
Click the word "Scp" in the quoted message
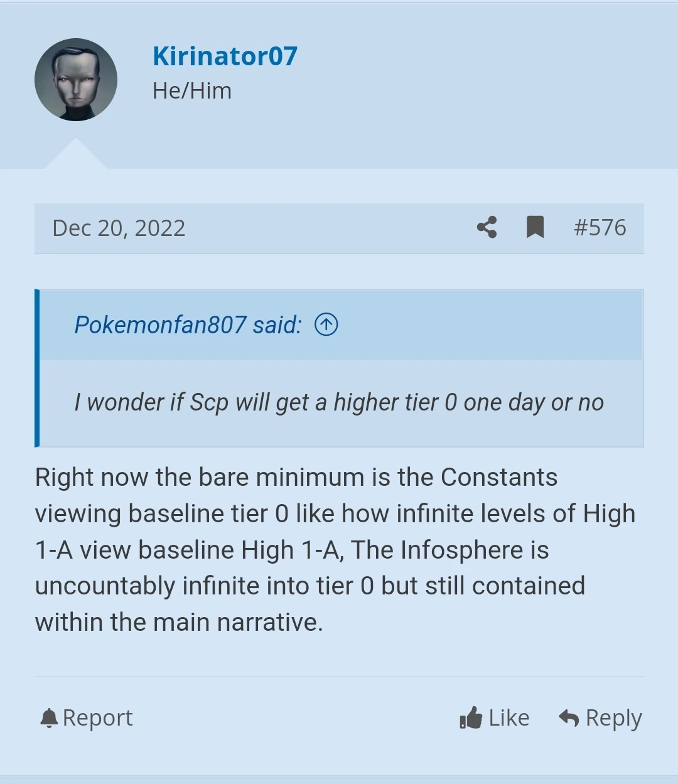pos(209,402)
